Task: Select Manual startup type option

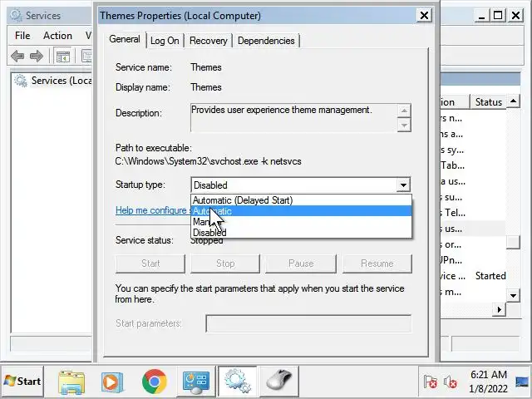Action: (x=301, y=222)
